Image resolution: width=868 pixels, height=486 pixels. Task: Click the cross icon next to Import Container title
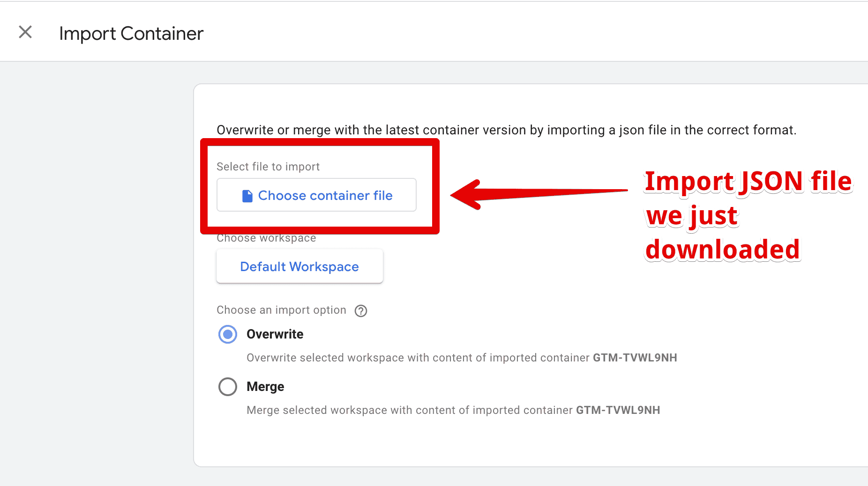(25, 32)
